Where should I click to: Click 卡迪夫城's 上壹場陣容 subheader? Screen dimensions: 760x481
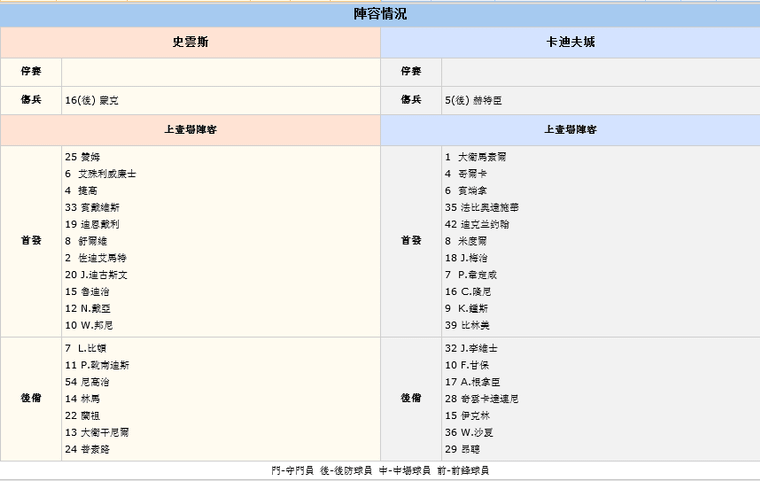(570, 130)
